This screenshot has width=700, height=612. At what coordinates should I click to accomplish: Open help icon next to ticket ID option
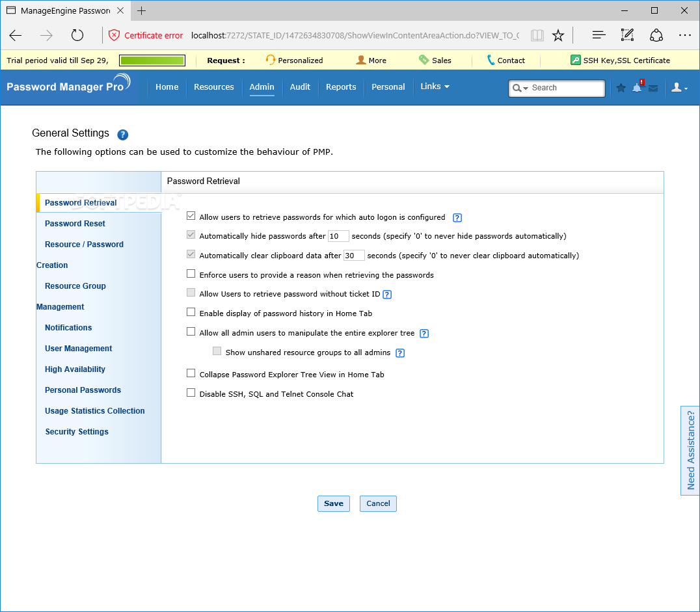[x=387, y=294]
